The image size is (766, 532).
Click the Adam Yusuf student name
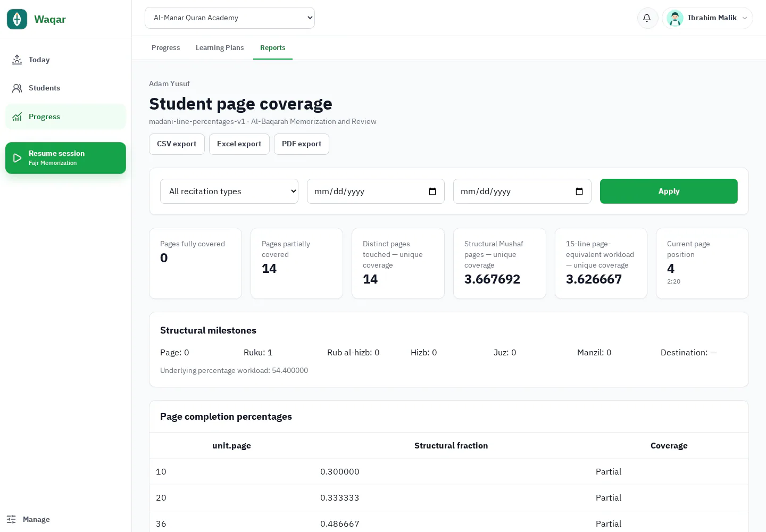coord(169,84)
